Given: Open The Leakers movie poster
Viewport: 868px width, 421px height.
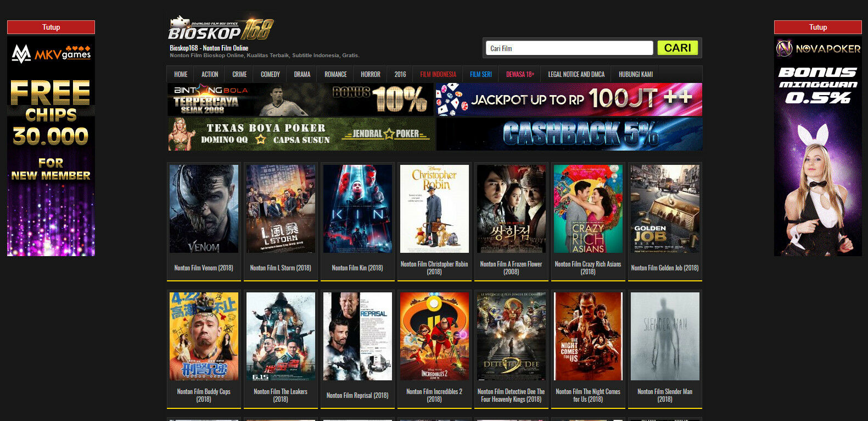Looking at the screenshot, I should (281, 336).
